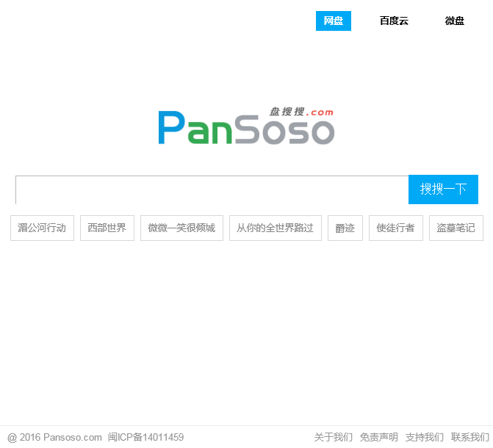Screen dimensions: 493x448
Task: View the 免责声明 disclaimer link
Action: (x=379, y=437)
